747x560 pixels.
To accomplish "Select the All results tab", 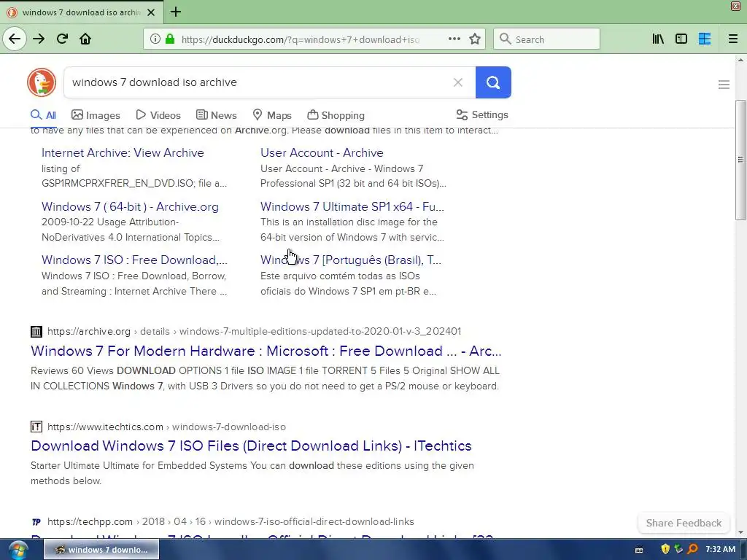I will (43, 115).
